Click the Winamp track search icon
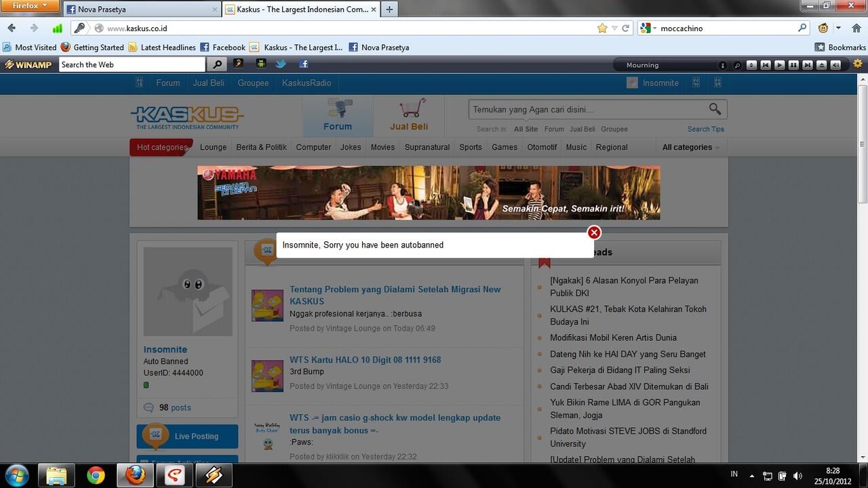Screen dimensions: 868x488 tap(736, 65)
